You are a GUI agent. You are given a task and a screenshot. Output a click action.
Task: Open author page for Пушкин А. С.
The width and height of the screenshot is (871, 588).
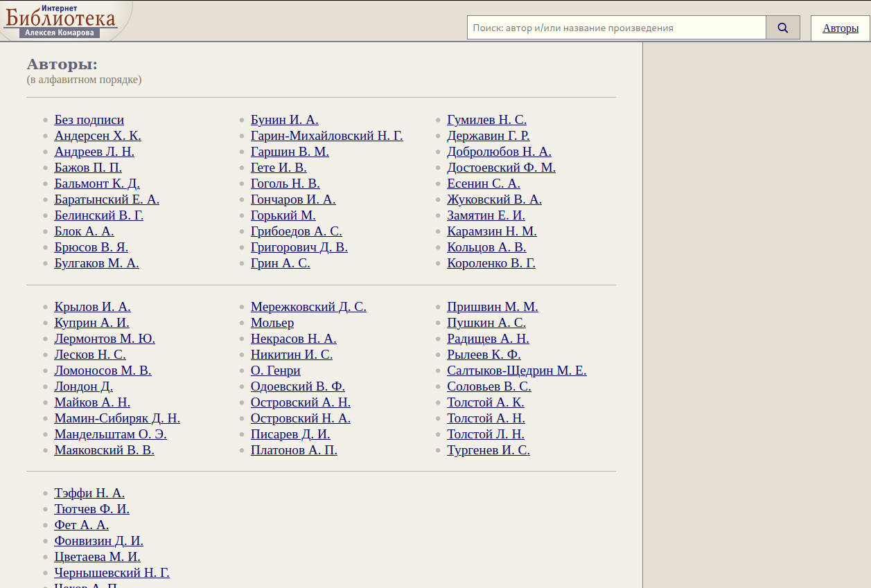[x=486, y=323]
